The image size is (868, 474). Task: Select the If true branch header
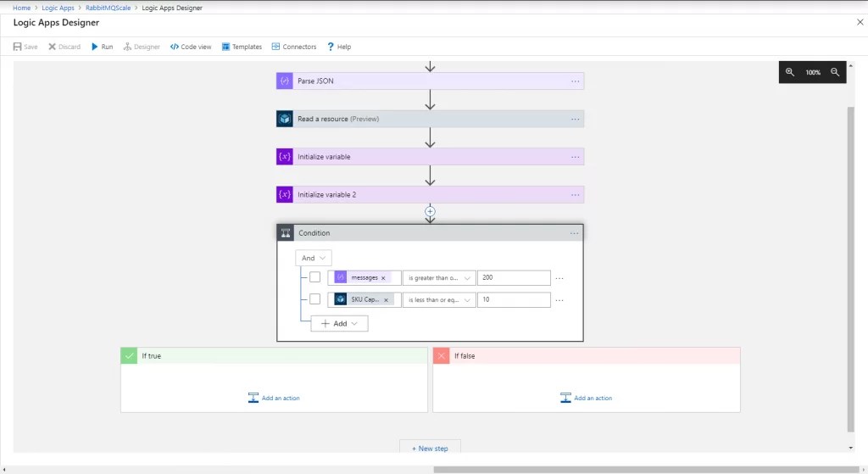point(274,355)
